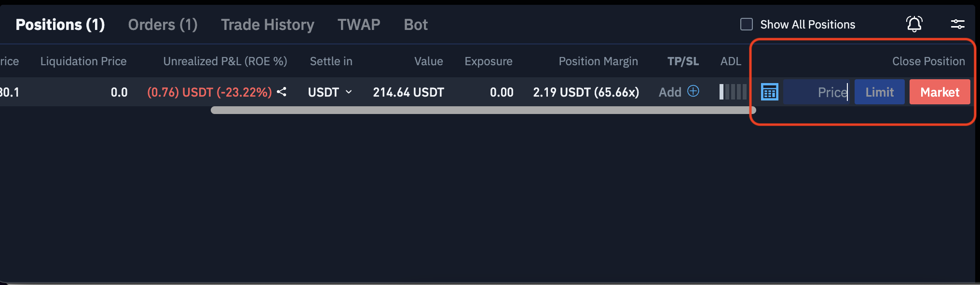Click the Unrealized P&L (ROE %) column header
This screenshot has height=285, width=980.
coord(225,61)
